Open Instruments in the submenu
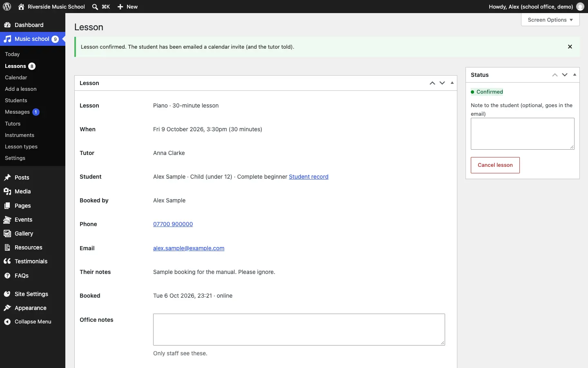This screenshot has width=588, height=368. click(20, 135)
